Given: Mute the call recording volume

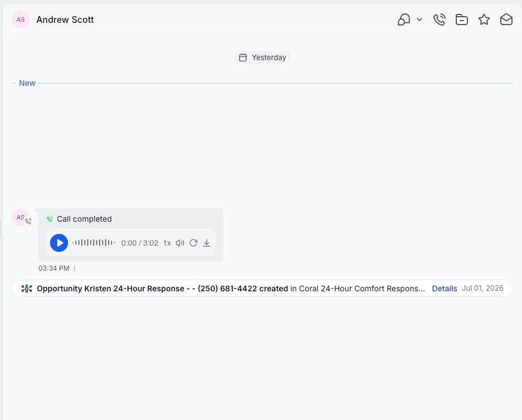Looking at the screenshot, I should pos(180,243).
